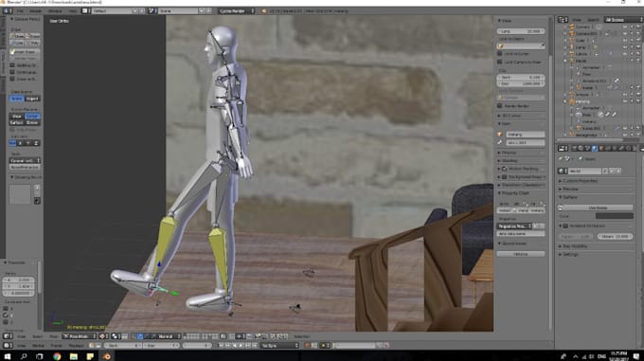Enable the Render Border checkbox

pos(500,106)
